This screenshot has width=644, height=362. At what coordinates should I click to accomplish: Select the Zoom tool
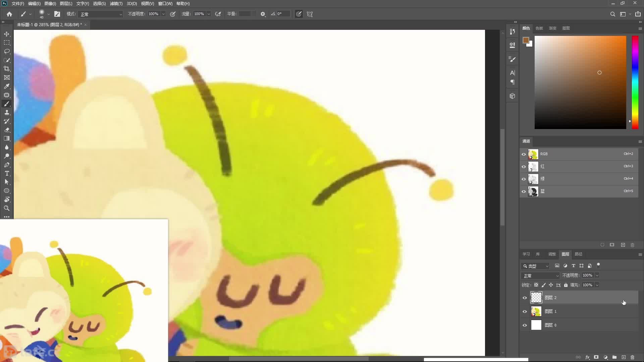point(7,208)
